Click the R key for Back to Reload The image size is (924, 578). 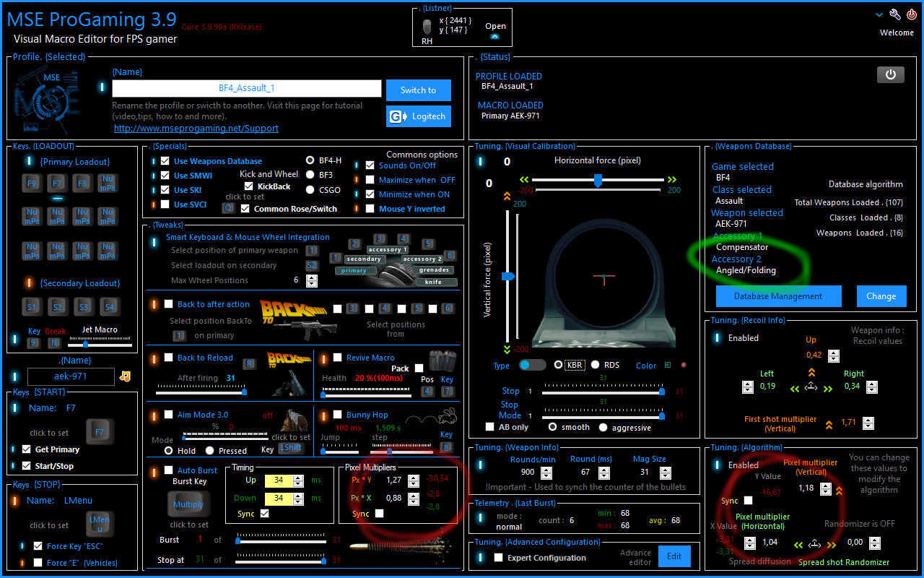pos(248,363)
